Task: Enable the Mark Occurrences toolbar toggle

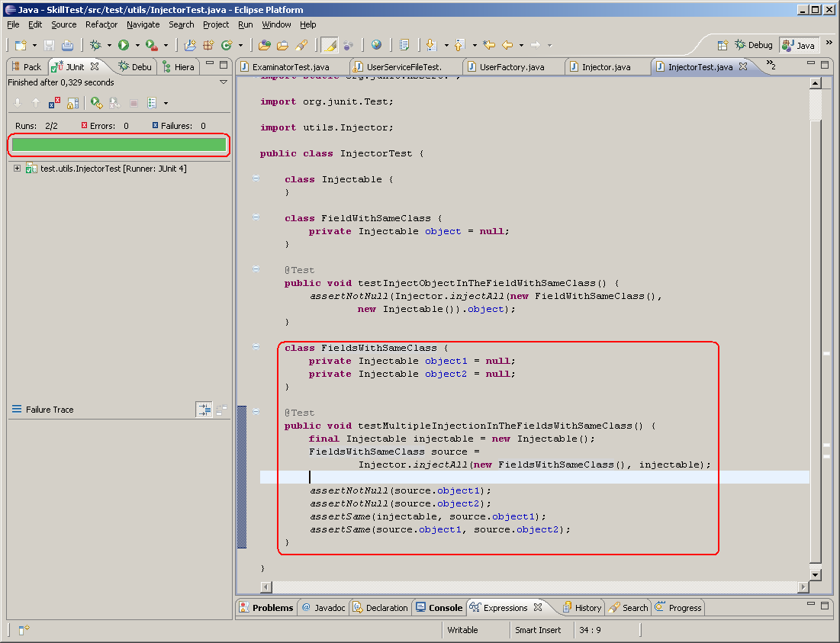Action: coord(331,44)
